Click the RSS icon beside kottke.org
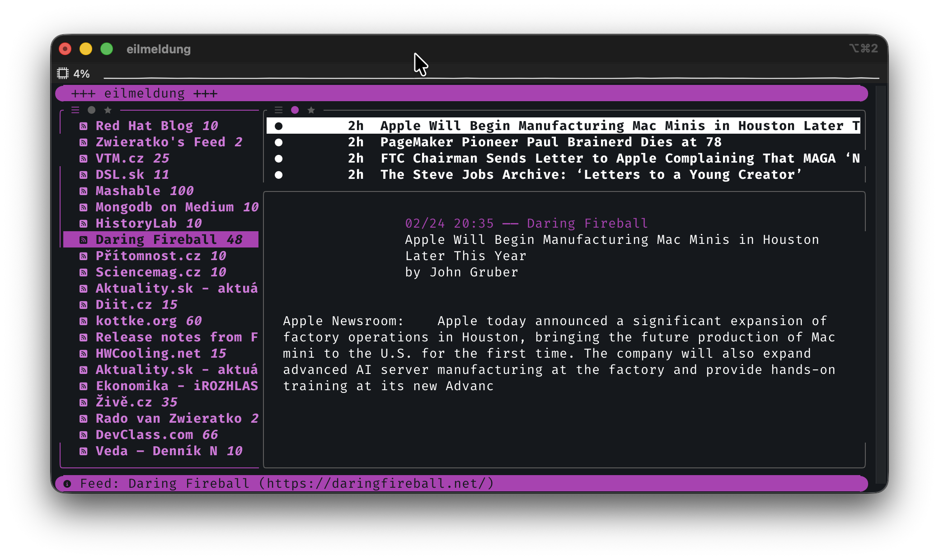Screen dimensions: 939x560 pyautogui.click(x=84, y=321)
